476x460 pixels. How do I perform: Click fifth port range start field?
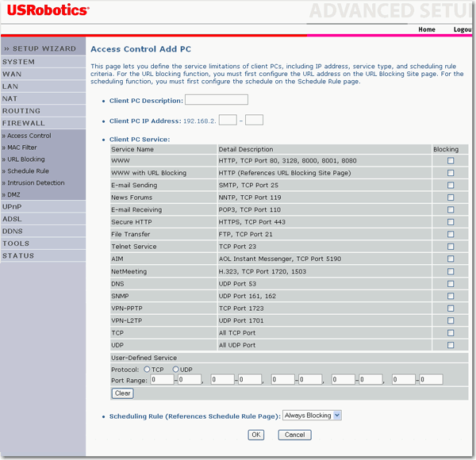pos(404,380)
